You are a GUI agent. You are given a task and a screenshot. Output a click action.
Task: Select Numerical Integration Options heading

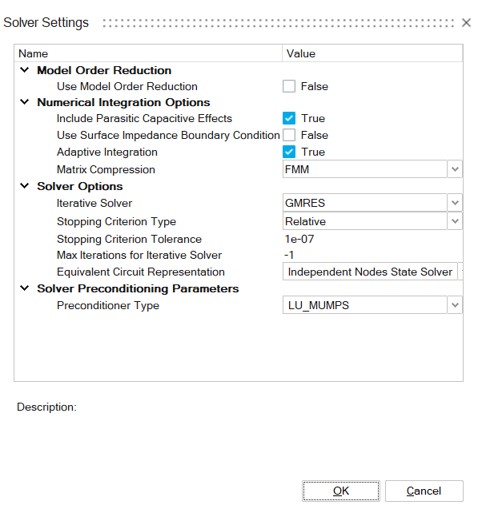(123, 102)
